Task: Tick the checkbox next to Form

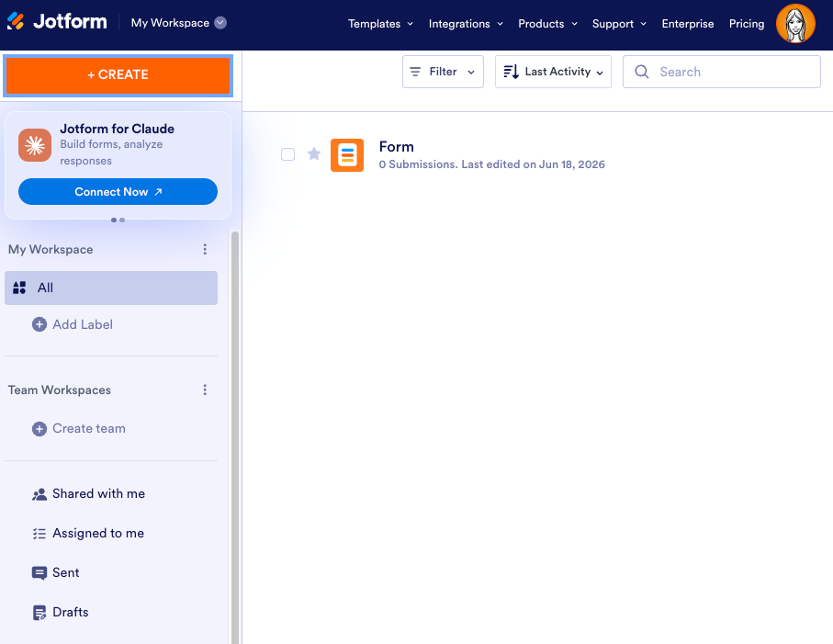Action: 288,154
